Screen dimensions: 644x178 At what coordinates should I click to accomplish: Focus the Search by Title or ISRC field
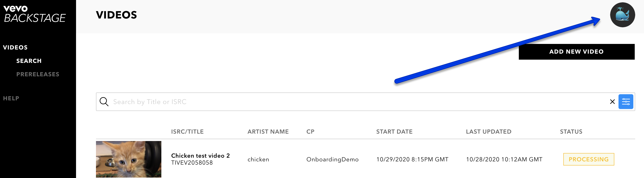(360, 102)
